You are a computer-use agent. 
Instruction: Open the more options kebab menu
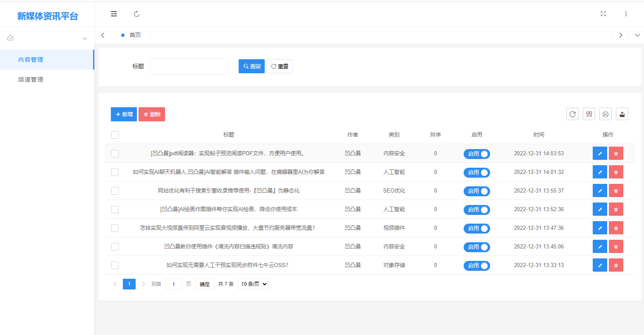626,14
